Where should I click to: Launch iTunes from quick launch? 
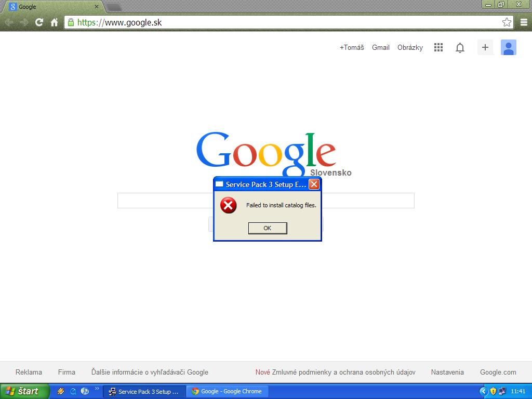pos(85,391)
